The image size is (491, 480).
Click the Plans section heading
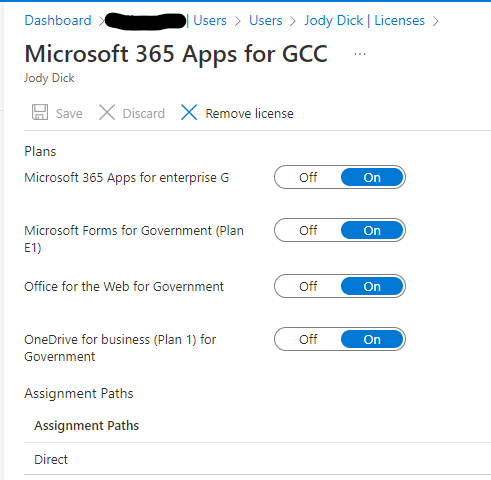pyautogui.click(x=40, y=151)
